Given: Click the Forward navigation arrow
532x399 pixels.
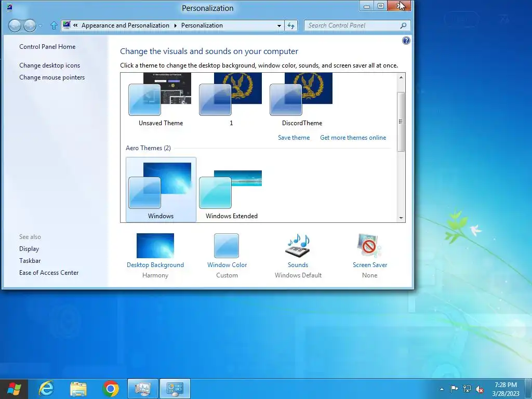Looking at the screenshot, I should (x=30, y=25).
